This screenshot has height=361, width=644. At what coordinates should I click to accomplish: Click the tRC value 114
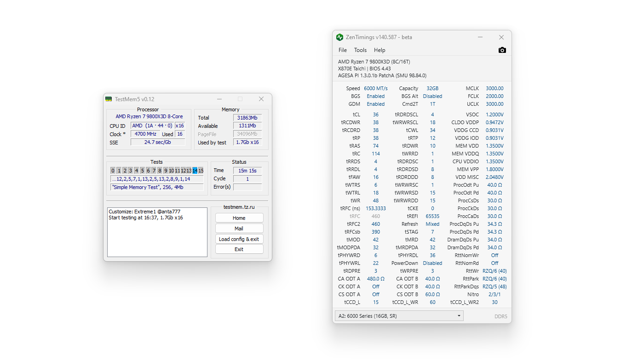pos(376,154)
